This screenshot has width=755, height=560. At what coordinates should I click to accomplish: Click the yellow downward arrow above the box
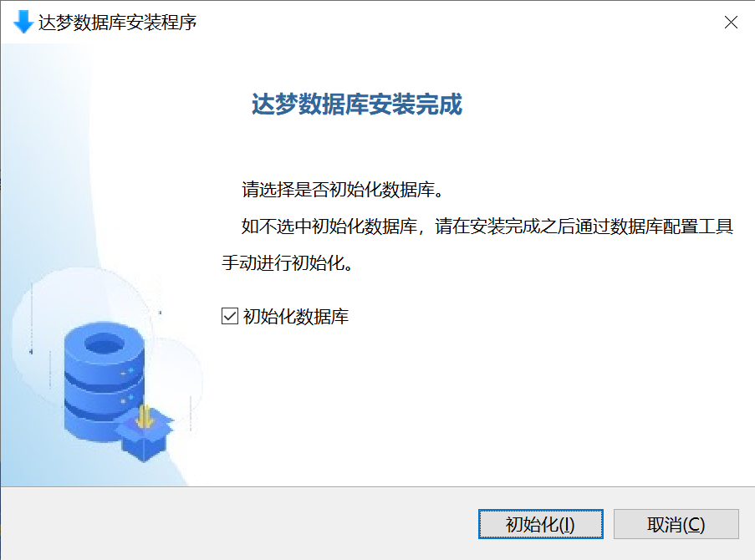[x=144, y=416]
